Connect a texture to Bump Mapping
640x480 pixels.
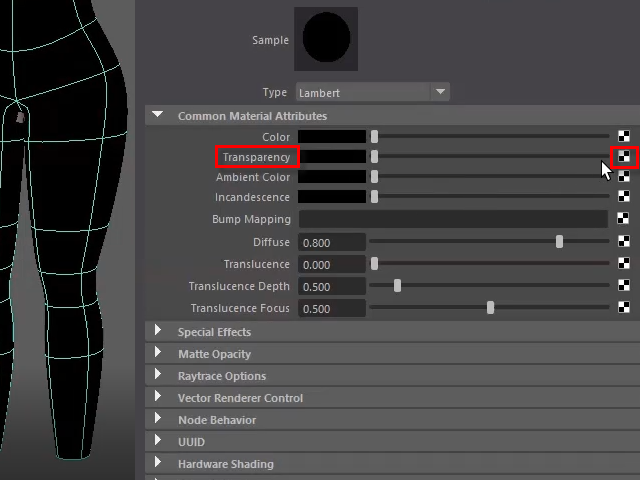tap(623, 219)
